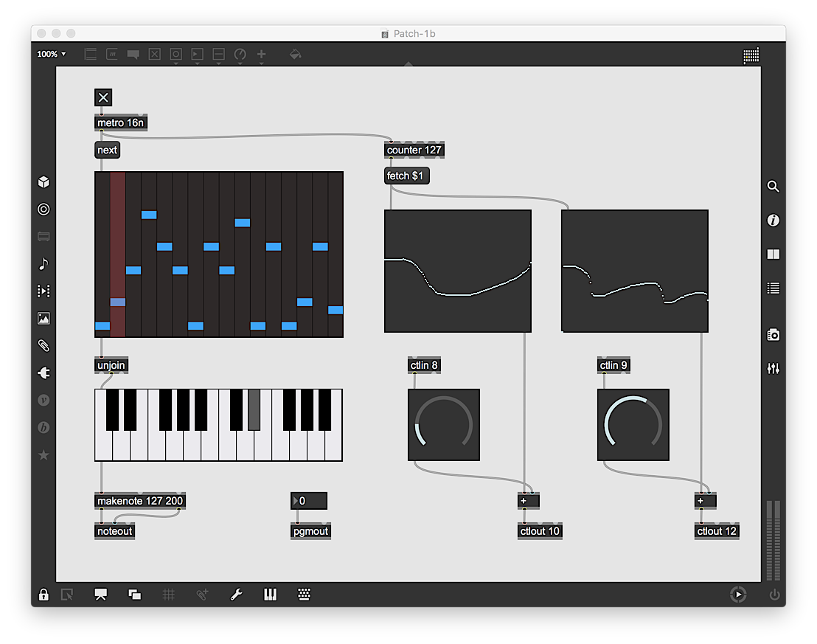
Task: Toggle the X toggle above metro 16n
Action: click(103, 97)
